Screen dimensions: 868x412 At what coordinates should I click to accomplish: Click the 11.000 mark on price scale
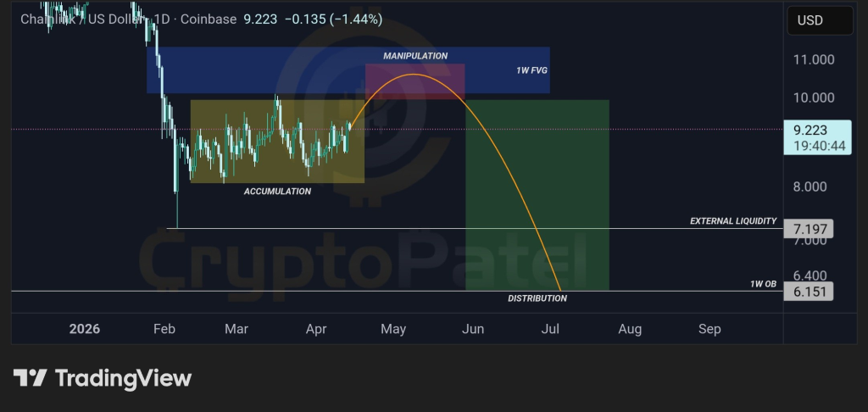click(x=811, y=60)
